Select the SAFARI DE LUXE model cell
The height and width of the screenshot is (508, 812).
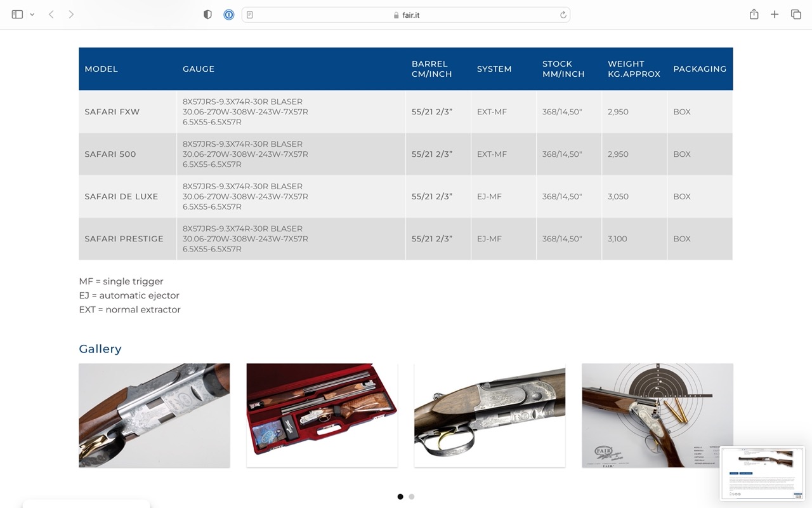click(128, 196)
